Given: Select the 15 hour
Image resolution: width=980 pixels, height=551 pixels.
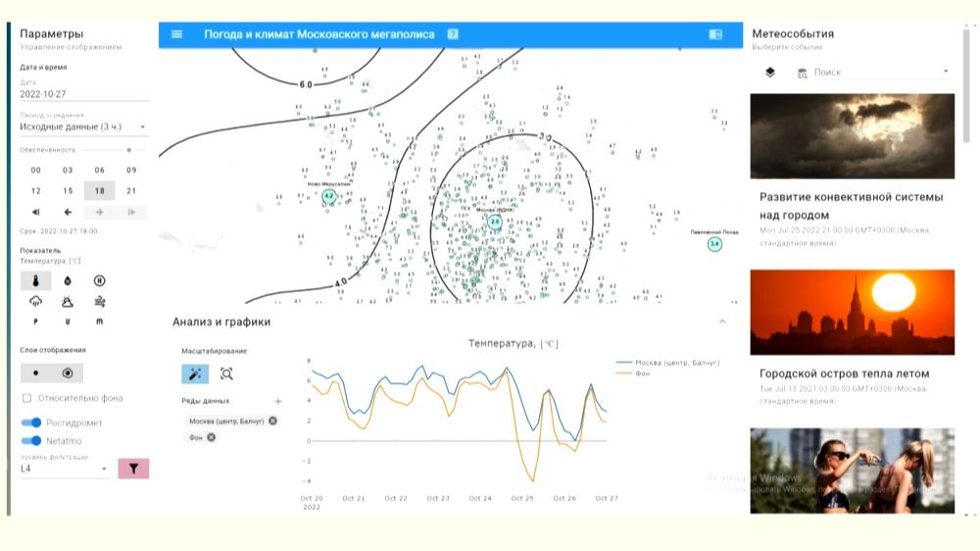Looking at the screenshot, I should [68, 191].
